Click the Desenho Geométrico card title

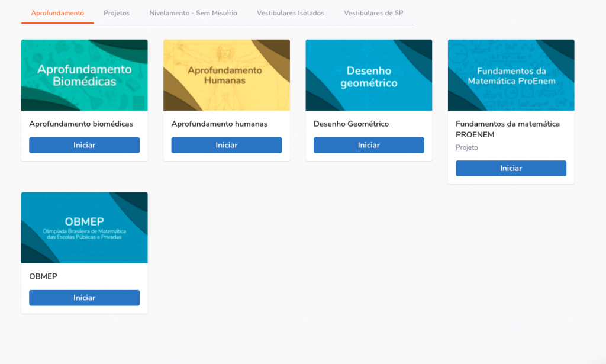pos(351,124)
